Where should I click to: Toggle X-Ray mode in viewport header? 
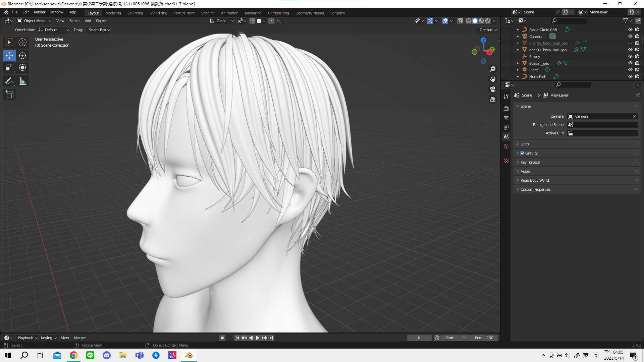point(460,21)
